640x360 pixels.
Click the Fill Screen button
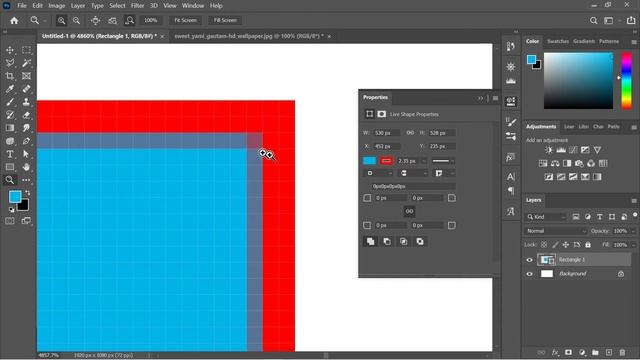(x=225, y=20)
